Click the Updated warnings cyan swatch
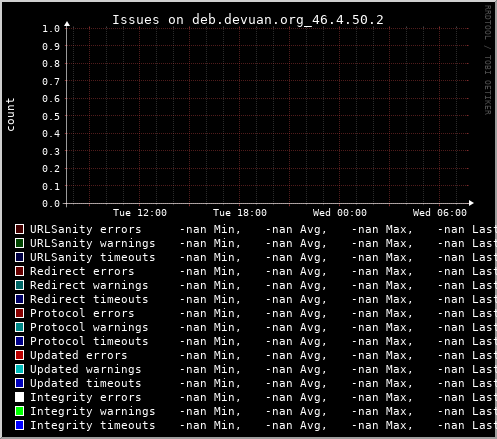This screenshot has height=439, width=497. click(x=19, y=369)
